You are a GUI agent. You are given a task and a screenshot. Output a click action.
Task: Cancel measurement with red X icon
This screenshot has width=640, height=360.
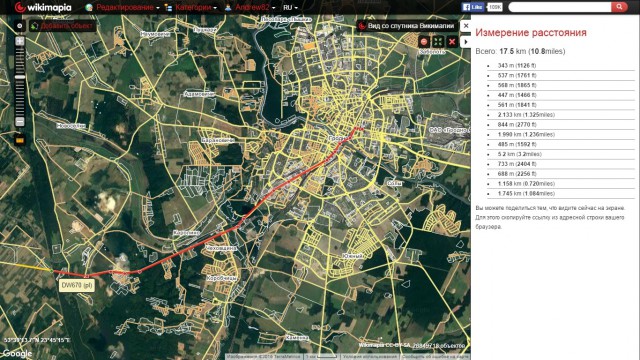coord(452,42)
